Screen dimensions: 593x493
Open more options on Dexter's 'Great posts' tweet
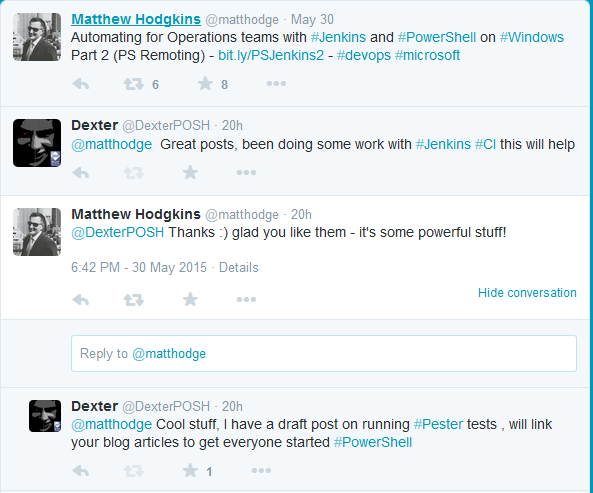(246, 173)
